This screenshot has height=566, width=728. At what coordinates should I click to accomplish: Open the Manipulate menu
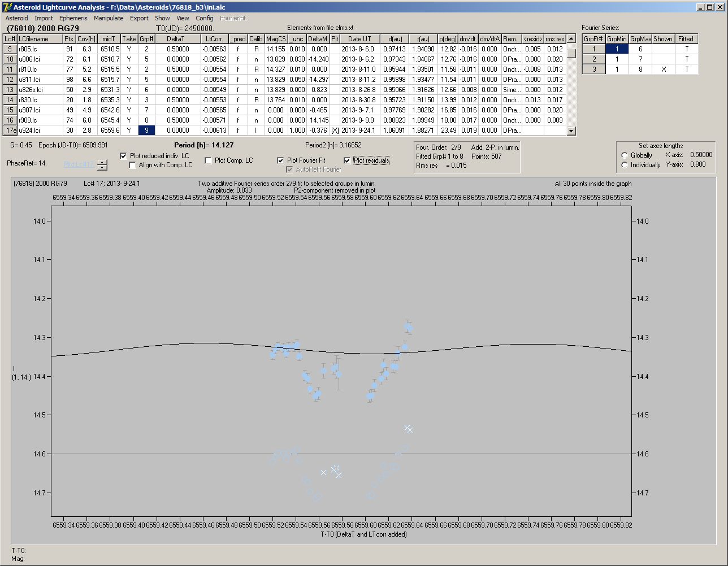(x=109, y=18)
